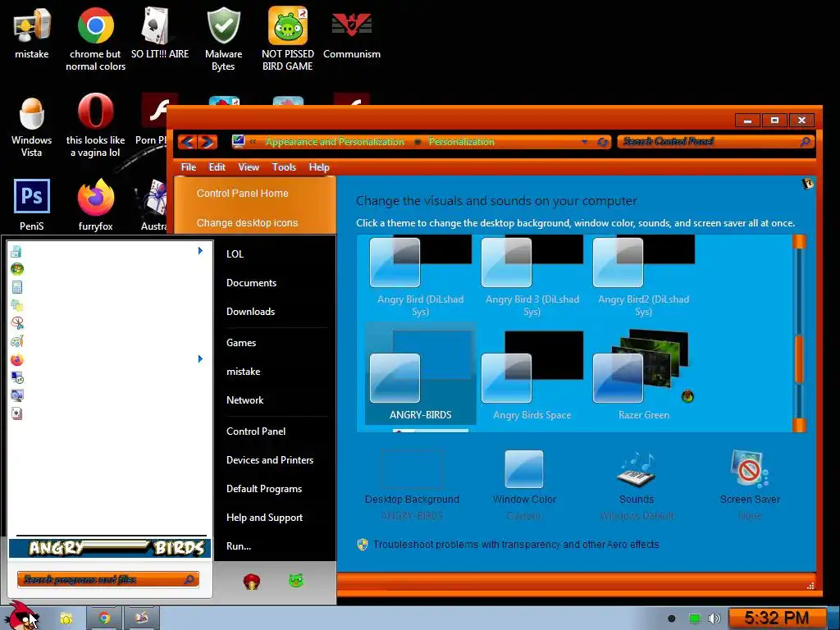Select Angry Bird 3 (DiLshad Sys) theme

pos(532,276)
